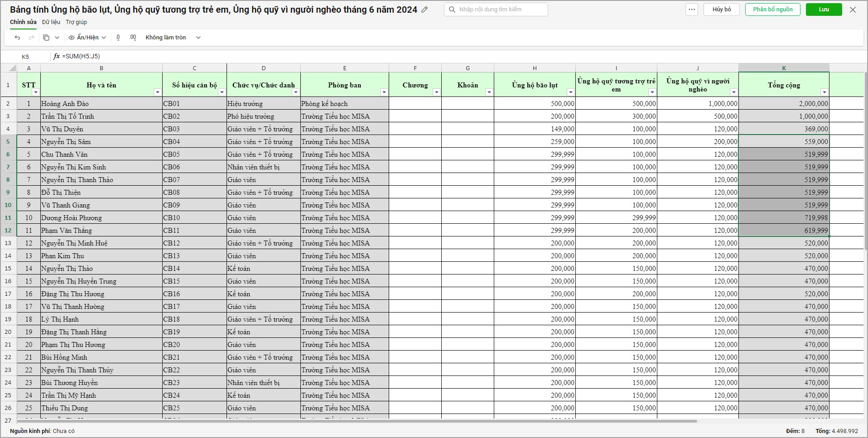
Task: Click the Phân bổ nguồn button
Action: point(773,10)
